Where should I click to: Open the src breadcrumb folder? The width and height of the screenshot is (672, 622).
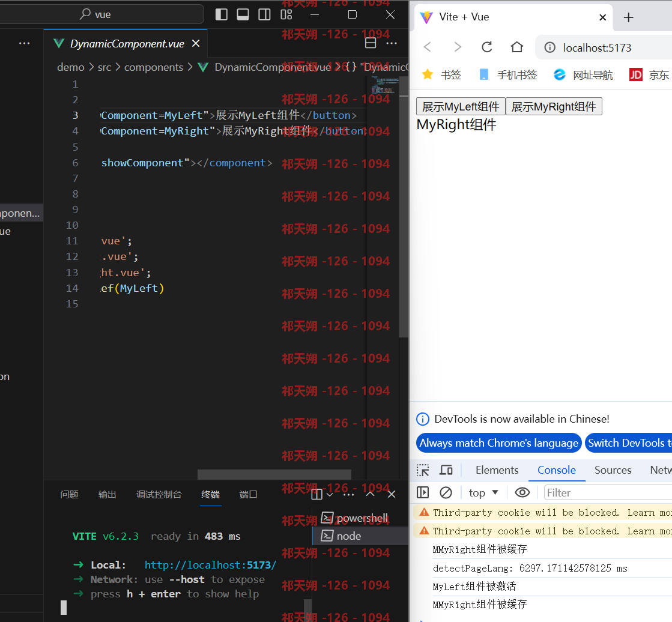pyautogui.click(x=104, y=67)
